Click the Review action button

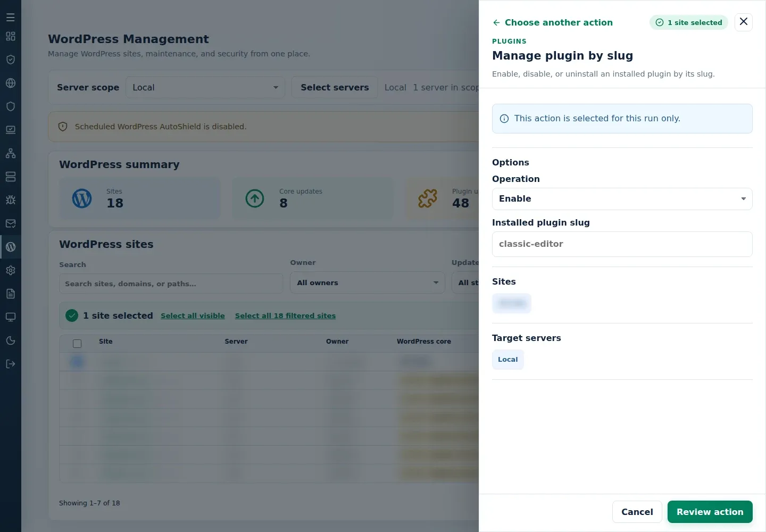pyautogui.click(x=710, y=512)
